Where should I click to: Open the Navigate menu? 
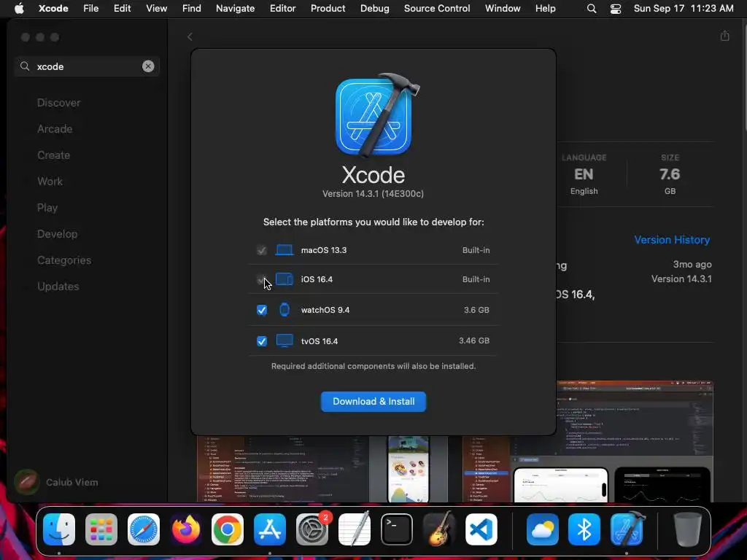click(235, 8)
